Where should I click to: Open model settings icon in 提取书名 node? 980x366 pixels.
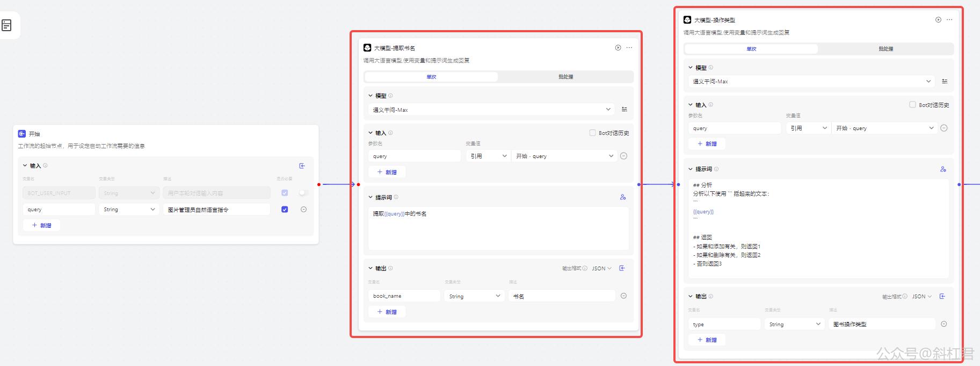(x=625, y=109)
